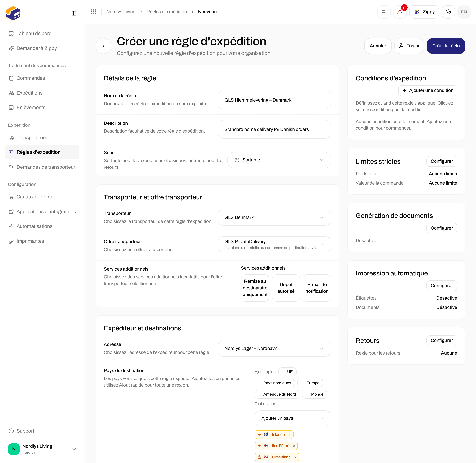Configure Limites strictes
Viewport: 476px width, 463px height.
(441, 161)
